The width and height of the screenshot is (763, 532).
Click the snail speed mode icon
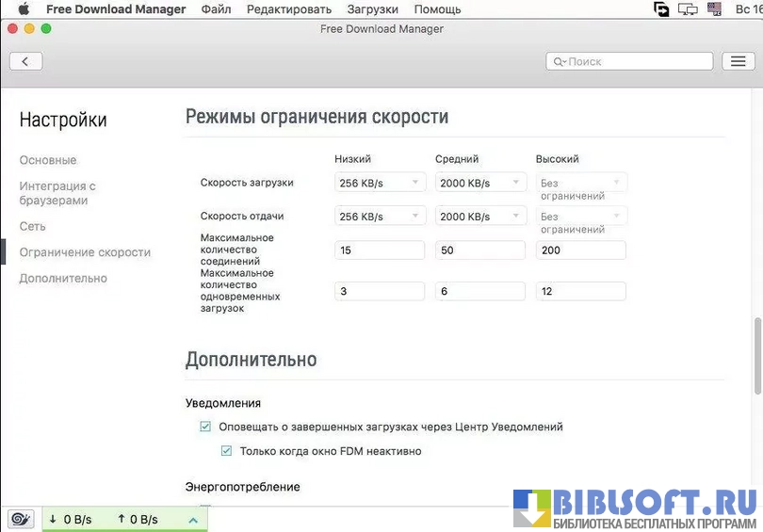20,519
